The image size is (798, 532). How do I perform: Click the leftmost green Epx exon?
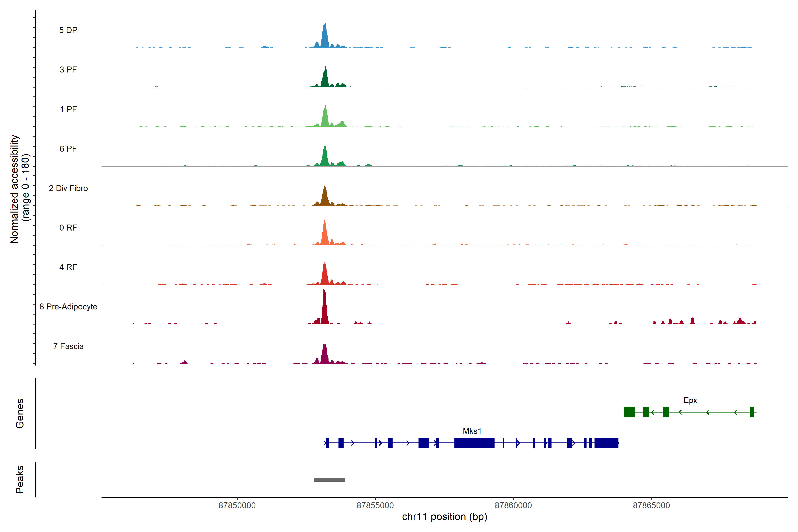[629, 412]
